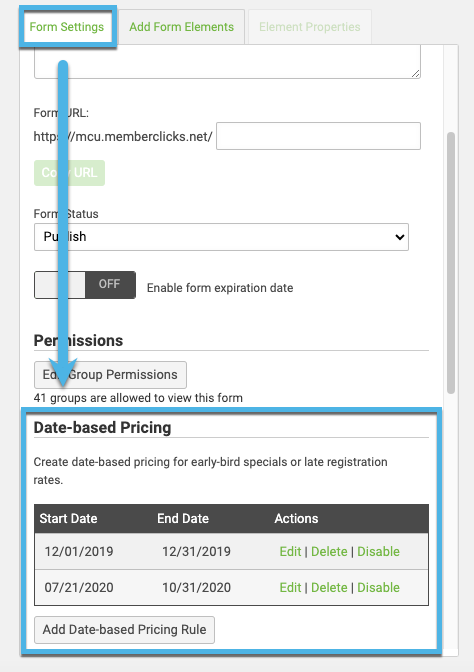Screen dimensions: 474x672
Task: Switch to the Form Settings tab
Action: pyautogui.click(x=67, y=27)
